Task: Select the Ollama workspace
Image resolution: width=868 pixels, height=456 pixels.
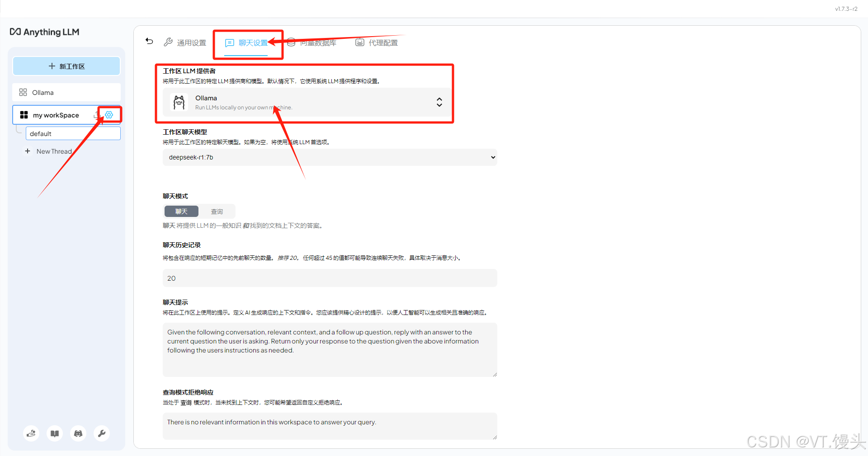Action: (66, 92)
